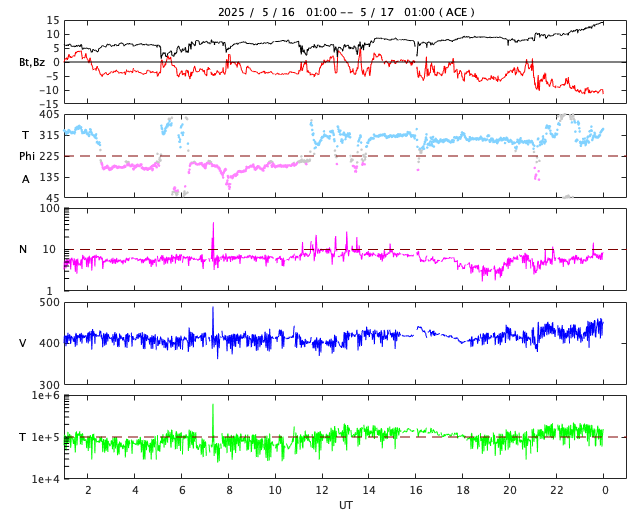Click the 'N' density axis label
Viewport: 640px width, 512px height.
tap(23, 249)
